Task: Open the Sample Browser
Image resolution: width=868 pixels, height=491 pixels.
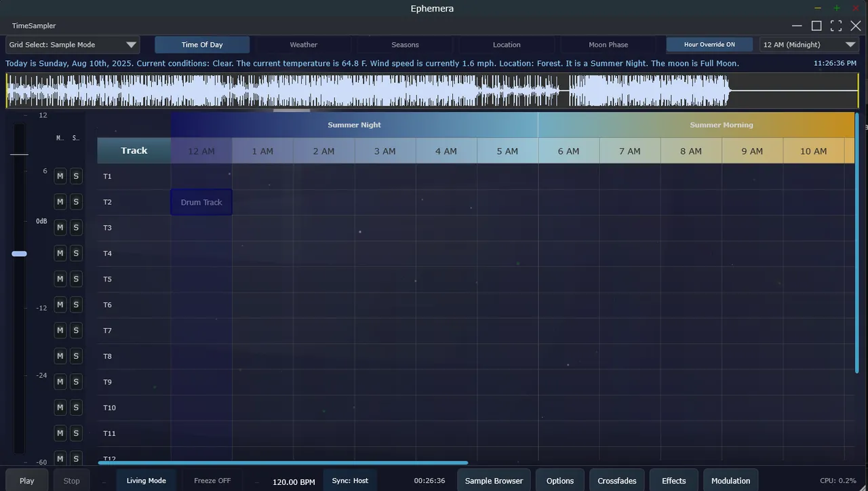Action: pos(494,481)
